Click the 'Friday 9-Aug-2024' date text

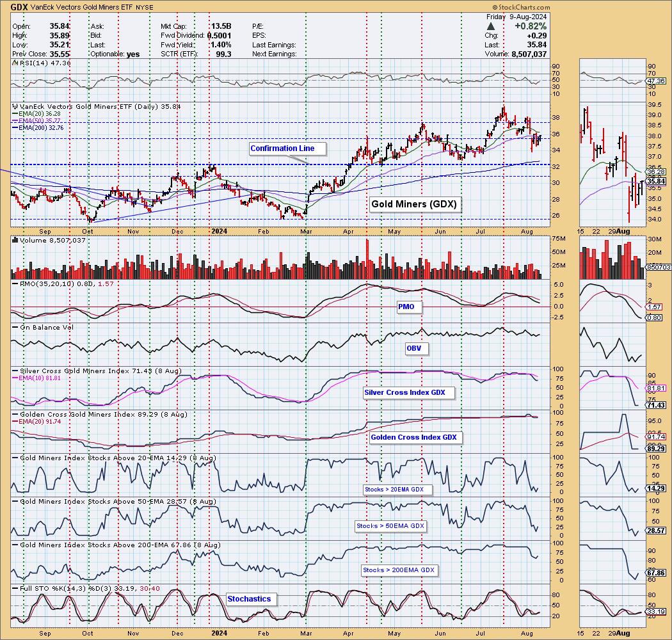click(x=516, y=17)
